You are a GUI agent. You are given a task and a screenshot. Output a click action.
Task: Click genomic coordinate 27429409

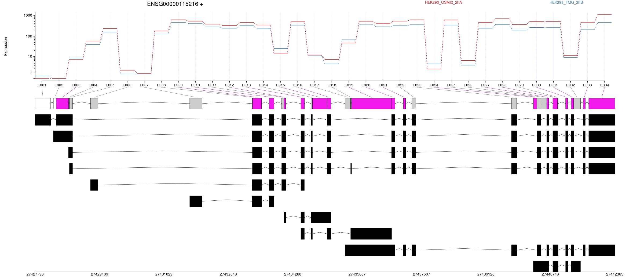100,274
